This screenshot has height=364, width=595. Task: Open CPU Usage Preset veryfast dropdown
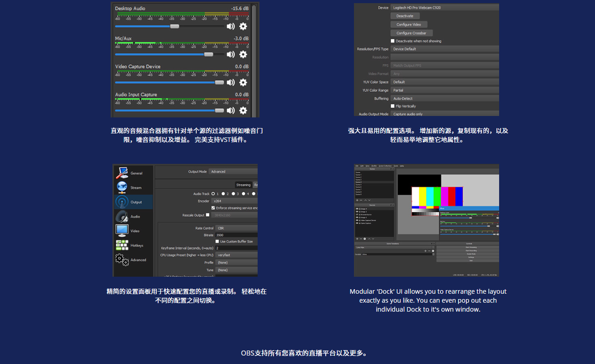pyautogui.click(x=236, y=255)
